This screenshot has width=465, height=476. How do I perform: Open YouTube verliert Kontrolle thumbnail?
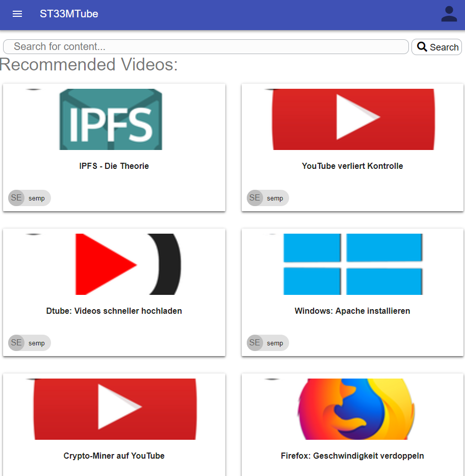[353, 119]
